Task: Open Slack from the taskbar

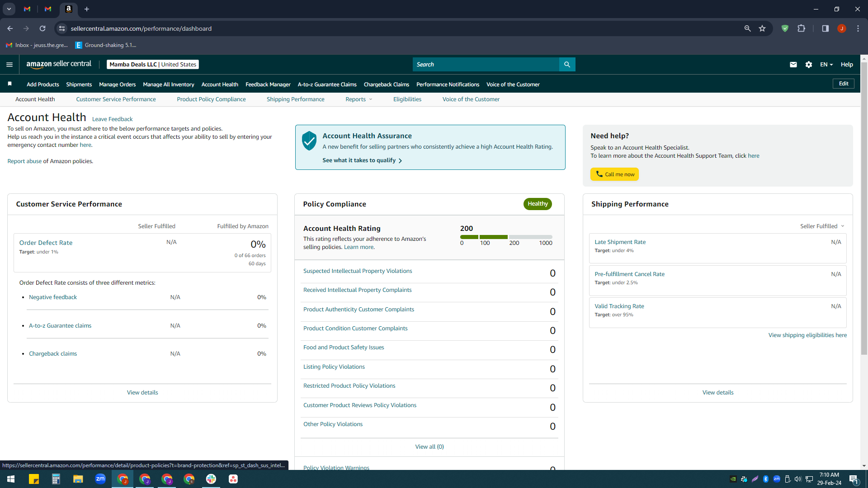Action: (x=211, y=479)
